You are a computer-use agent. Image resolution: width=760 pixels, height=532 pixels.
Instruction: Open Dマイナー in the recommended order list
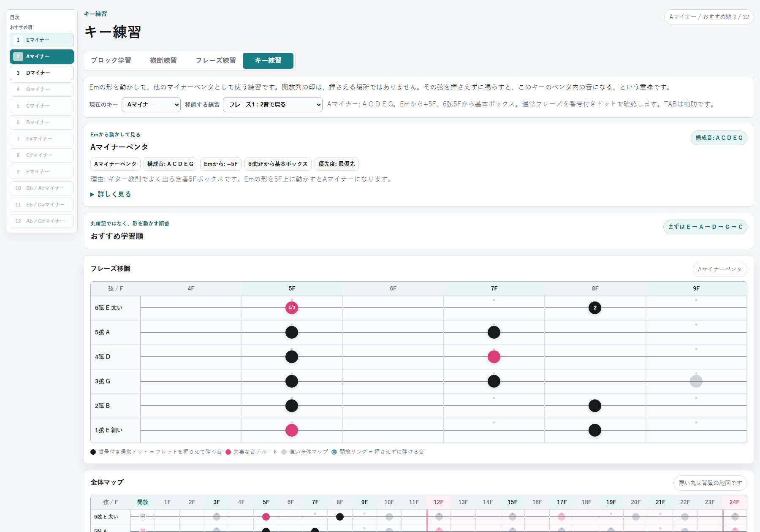(42, 73)
